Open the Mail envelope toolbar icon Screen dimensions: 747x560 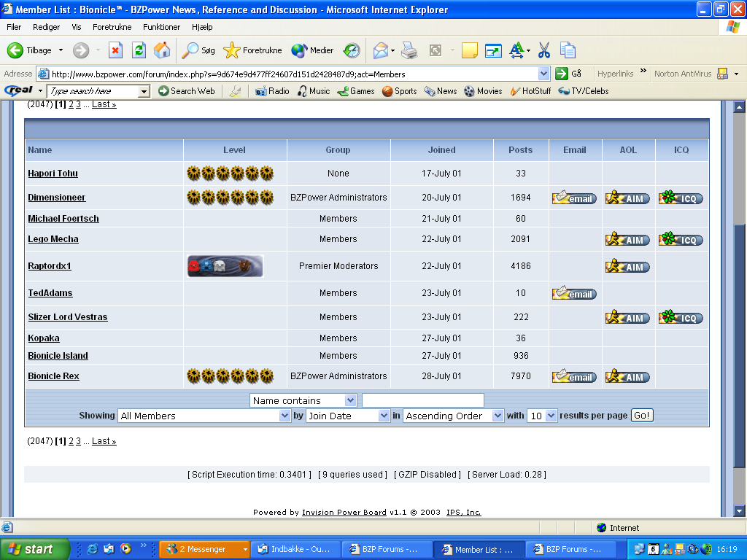click(381, 50)
